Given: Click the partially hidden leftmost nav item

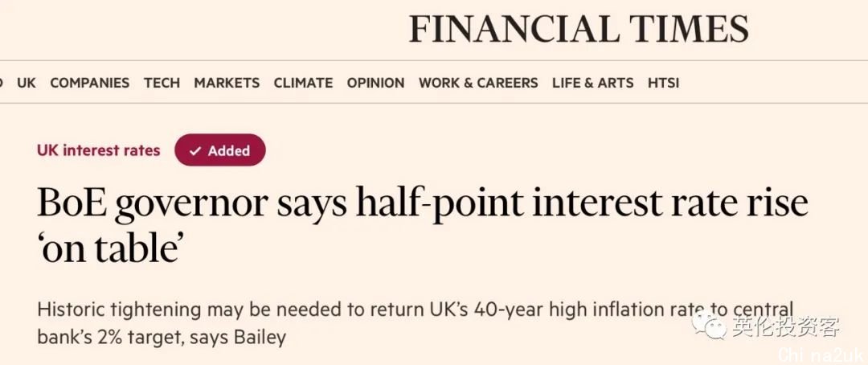Looking at the screenshot, I should (2, 83).
